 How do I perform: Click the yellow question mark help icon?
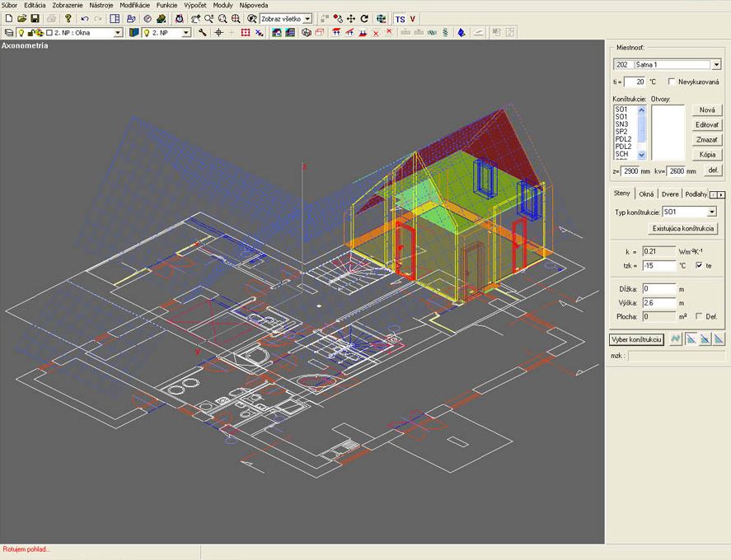click(x=68, y=18)
